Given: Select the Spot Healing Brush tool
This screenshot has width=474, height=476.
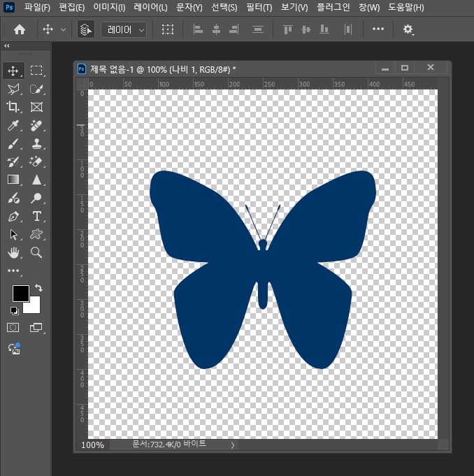Looking at the screenshot, I should (36, 125).
